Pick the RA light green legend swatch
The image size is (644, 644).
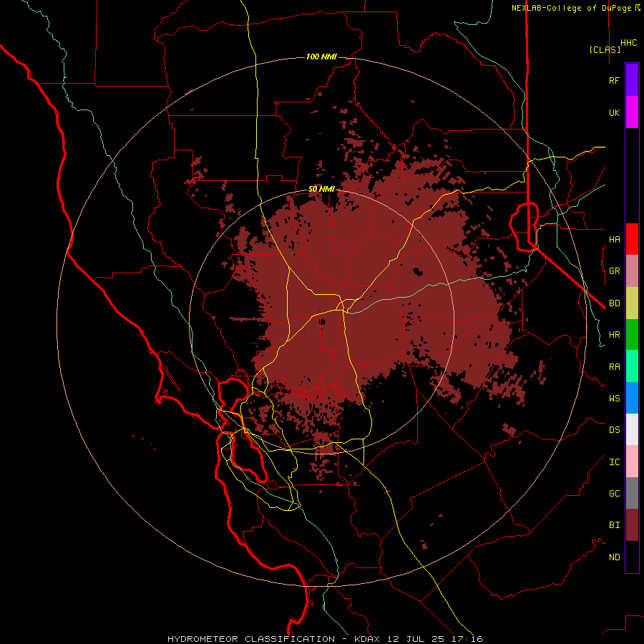[632, 366]
